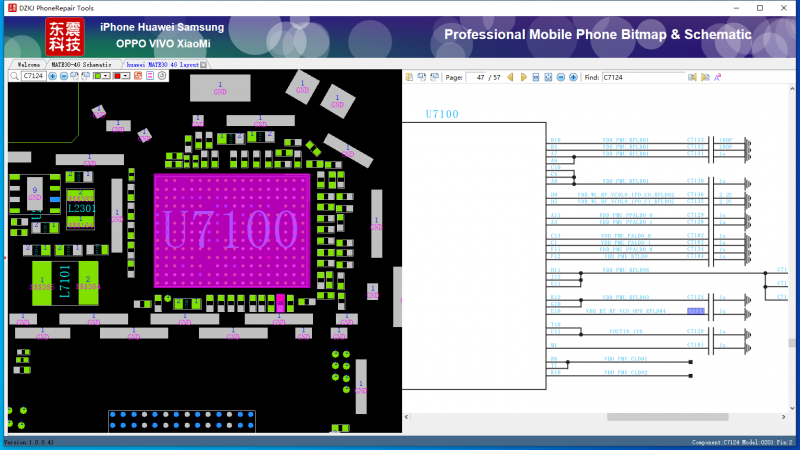Click the zoom in button in layout toolbar
This screenshot has height=450, width=800.
click(x=52, y=76)
